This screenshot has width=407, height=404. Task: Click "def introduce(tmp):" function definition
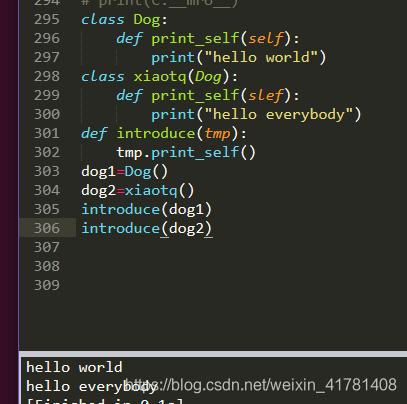(164, 134)
